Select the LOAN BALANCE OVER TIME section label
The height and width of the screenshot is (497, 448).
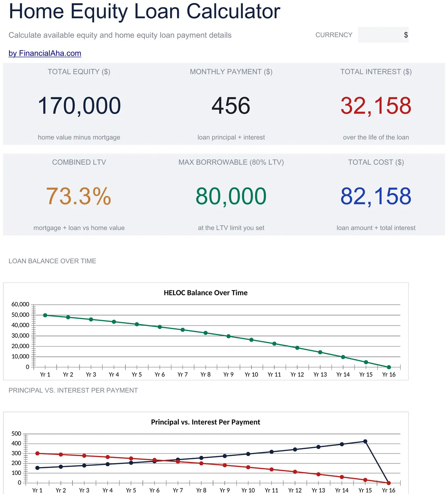pyautogui.click(x=52, y=261)
